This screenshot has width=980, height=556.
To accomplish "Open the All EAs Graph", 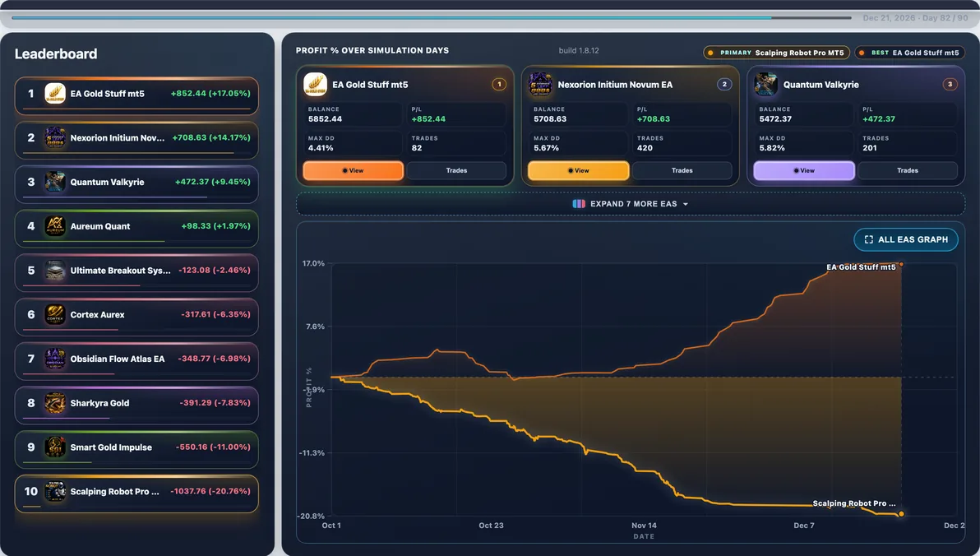I will coord(906,239).
